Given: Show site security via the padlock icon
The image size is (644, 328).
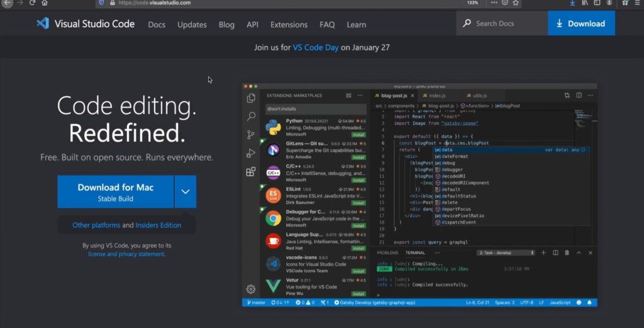Looking at the screenshot, I should tap(112, 3).
